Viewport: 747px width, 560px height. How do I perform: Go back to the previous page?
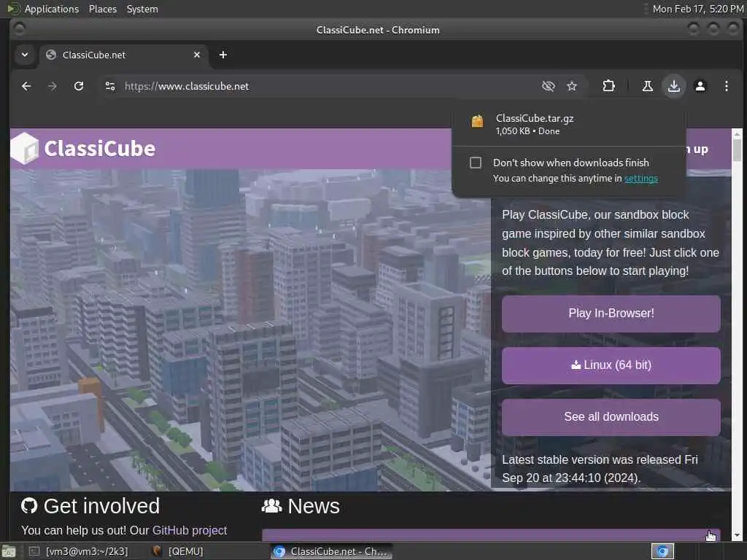tap(26, 86)
